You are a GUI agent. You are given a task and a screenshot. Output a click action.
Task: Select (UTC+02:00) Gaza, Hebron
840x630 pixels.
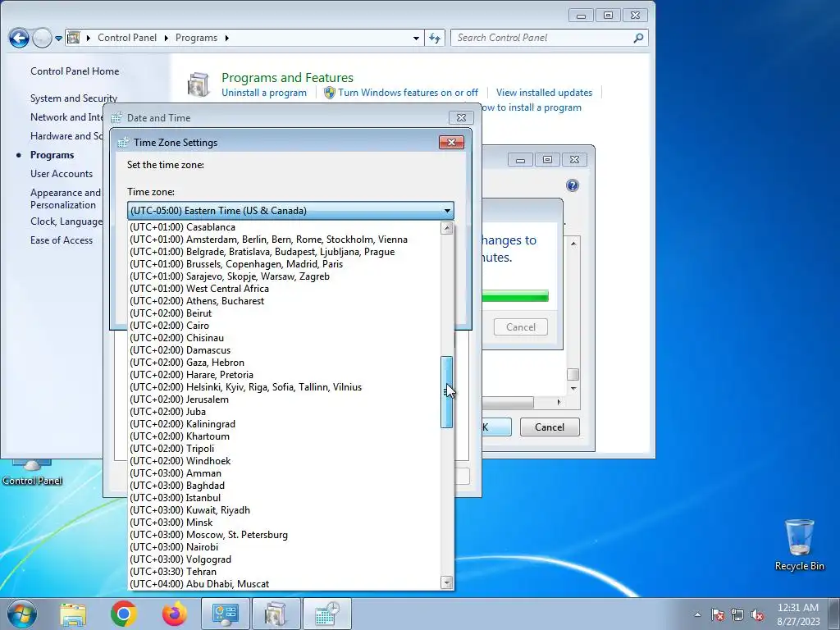click(284, 363)
